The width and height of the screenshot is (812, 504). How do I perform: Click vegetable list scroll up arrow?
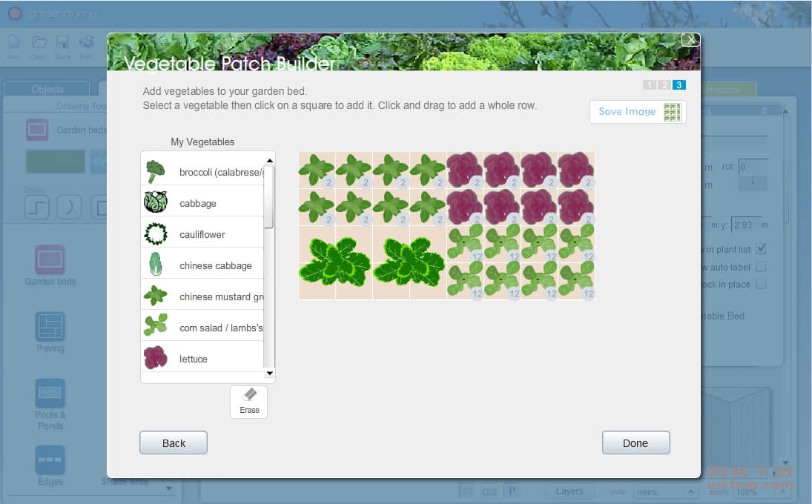tap(269, 160)
